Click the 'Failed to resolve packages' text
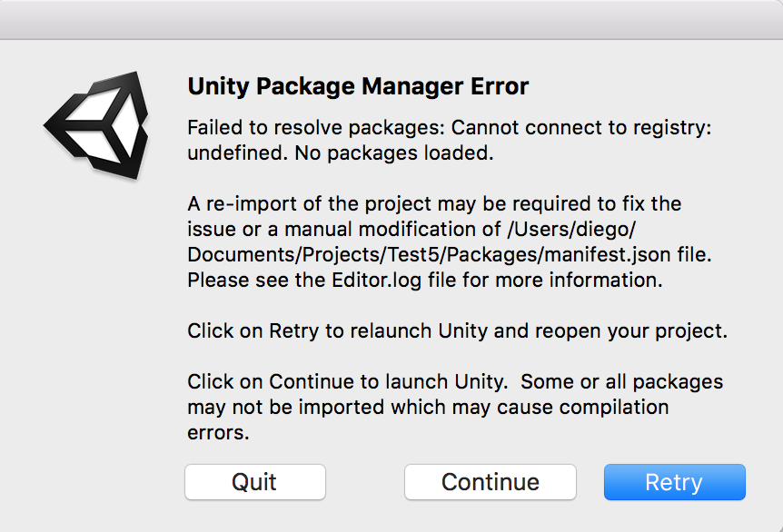783x532 pixels. coord(316,128)
